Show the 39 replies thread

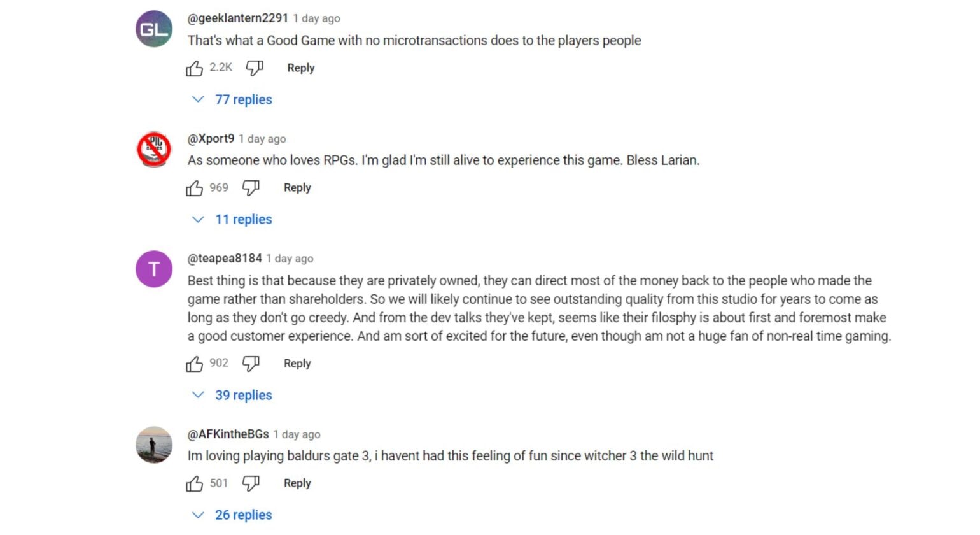(x=242, y=395)
